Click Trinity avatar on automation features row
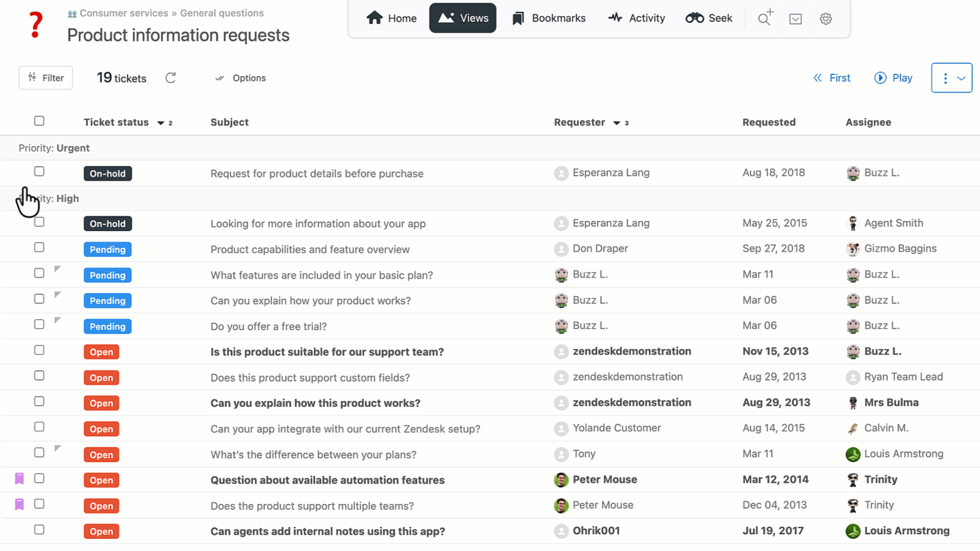This screenshot has width=980, height=551. (853, 480)
